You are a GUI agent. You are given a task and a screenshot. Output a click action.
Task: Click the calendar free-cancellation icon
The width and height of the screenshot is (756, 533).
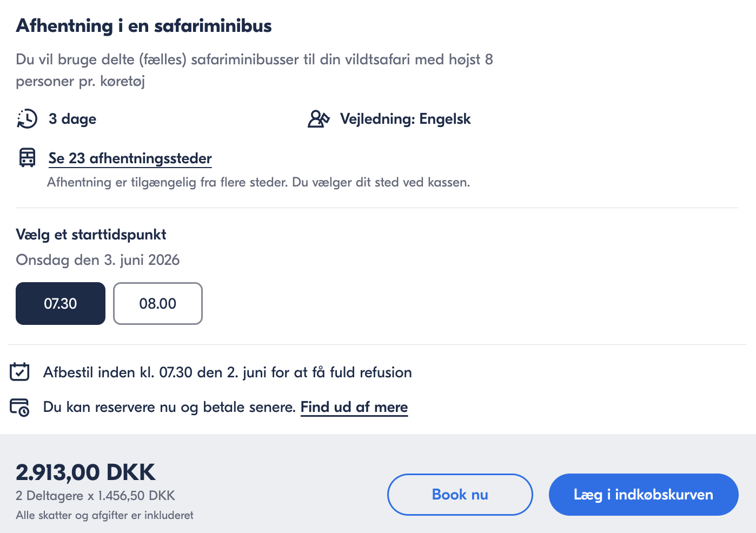coord(20,372)
